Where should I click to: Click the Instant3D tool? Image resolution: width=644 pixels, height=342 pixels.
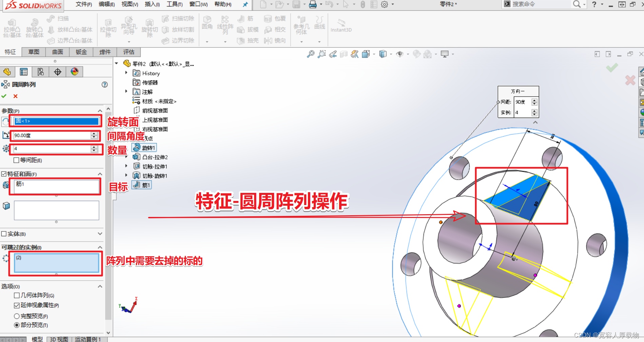[x=341, y=26]
